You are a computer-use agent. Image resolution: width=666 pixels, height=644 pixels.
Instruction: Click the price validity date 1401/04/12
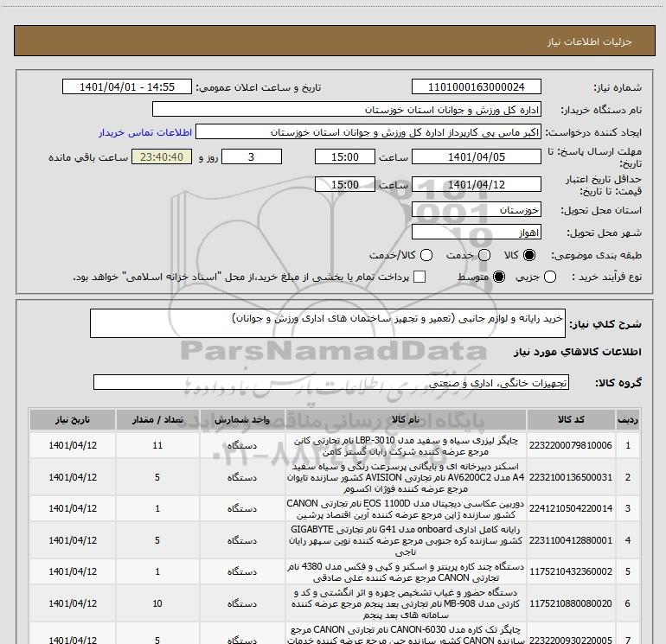click(476, 184)
